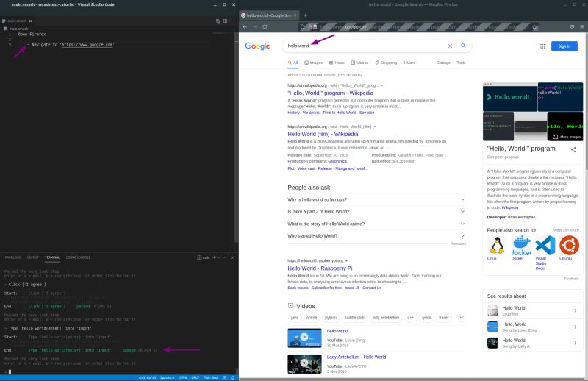Click the feedback icon in the VS Code status bar
588x381 pixels.
(x=225, y=377)
